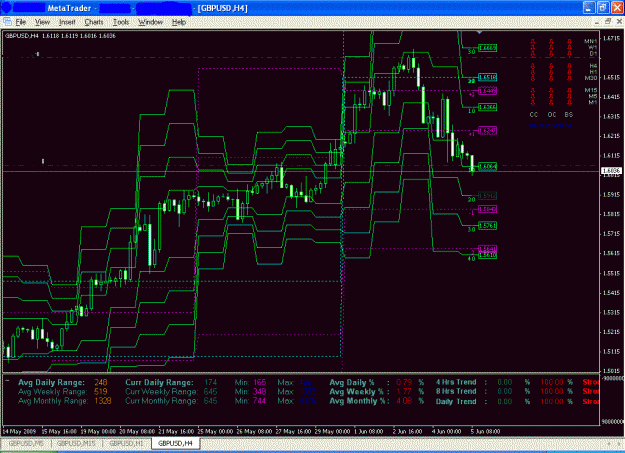Viewport: 625px width, 453px height.
Task: Click the Avg Weekly Range value 519
Action: click(x=101, y=392)
